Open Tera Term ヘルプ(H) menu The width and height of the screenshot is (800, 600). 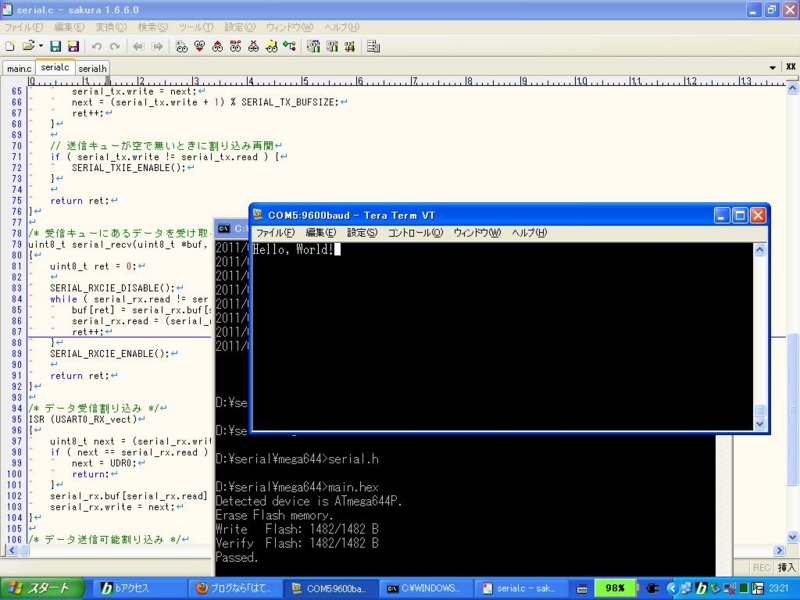[529, 233]
